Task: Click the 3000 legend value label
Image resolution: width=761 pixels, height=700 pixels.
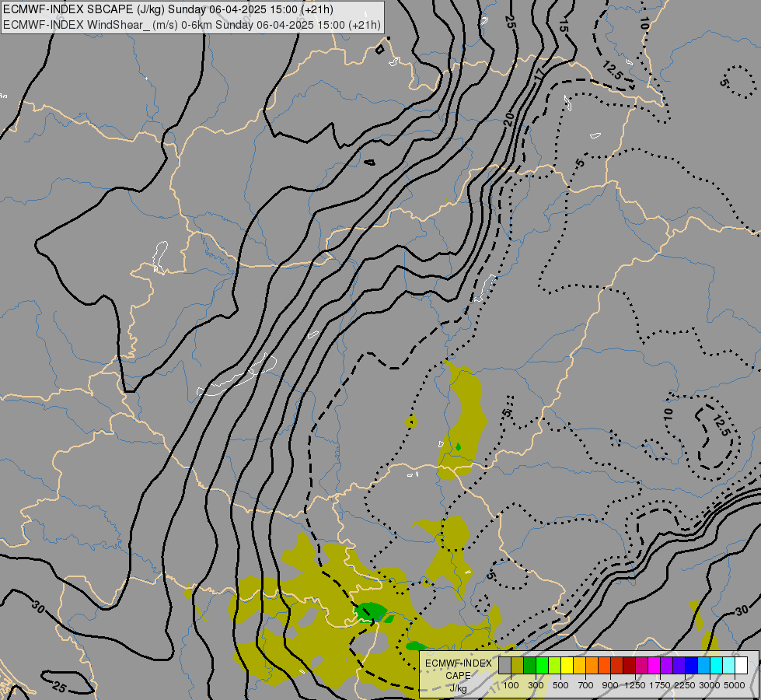Action: click(710, 685)
